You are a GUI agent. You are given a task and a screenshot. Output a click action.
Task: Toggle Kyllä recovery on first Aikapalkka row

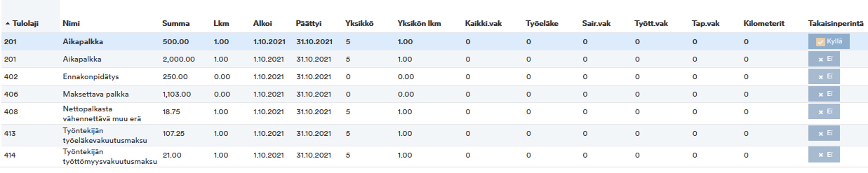[x=828, y=41]
